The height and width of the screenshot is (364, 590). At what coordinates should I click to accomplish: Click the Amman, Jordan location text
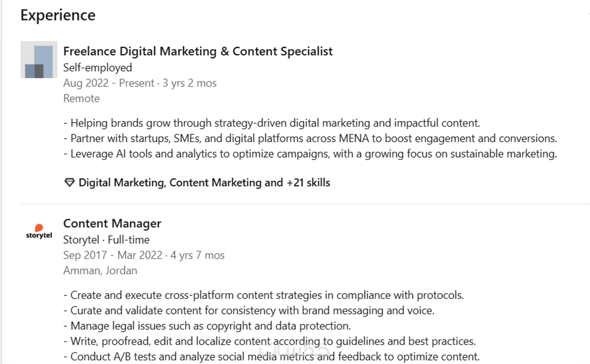(x=100, y=271)
